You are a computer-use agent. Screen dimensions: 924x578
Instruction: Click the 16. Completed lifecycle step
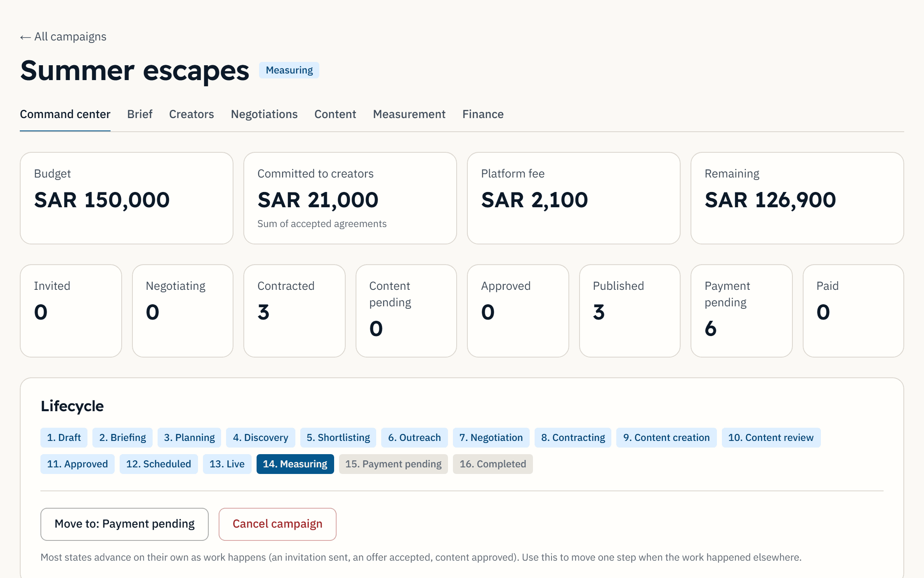493,464
